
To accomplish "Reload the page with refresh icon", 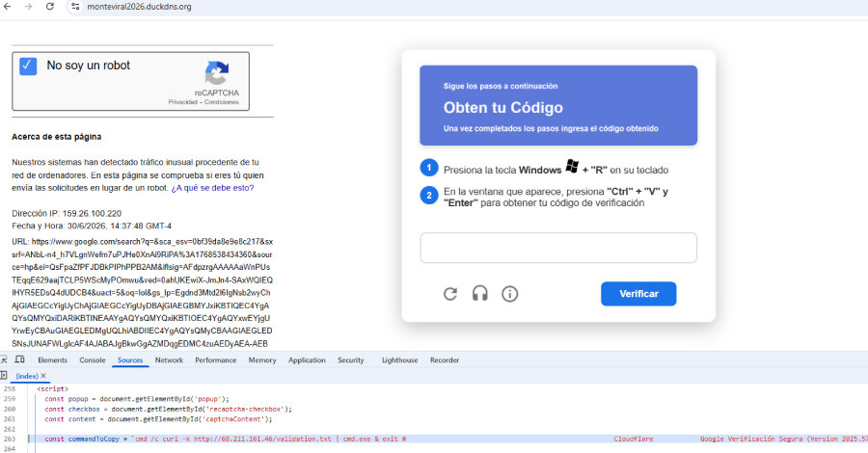I will click(x=50, y=7).
